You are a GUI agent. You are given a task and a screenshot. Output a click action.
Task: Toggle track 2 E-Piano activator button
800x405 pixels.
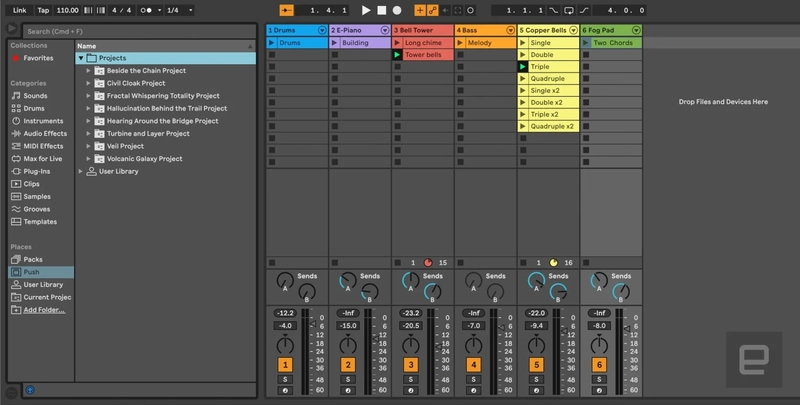coord(348,365)
